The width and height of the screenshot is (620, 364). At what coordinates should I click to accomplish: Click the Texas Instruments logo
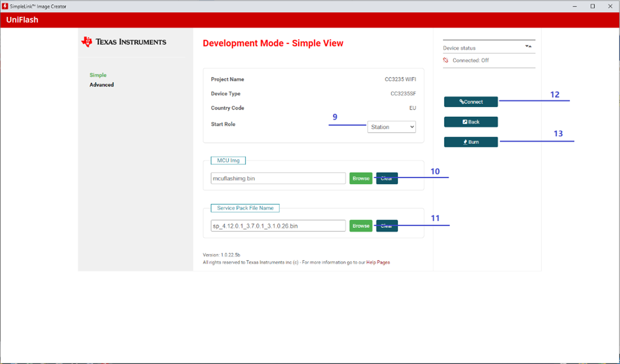(x=124, y=42)
